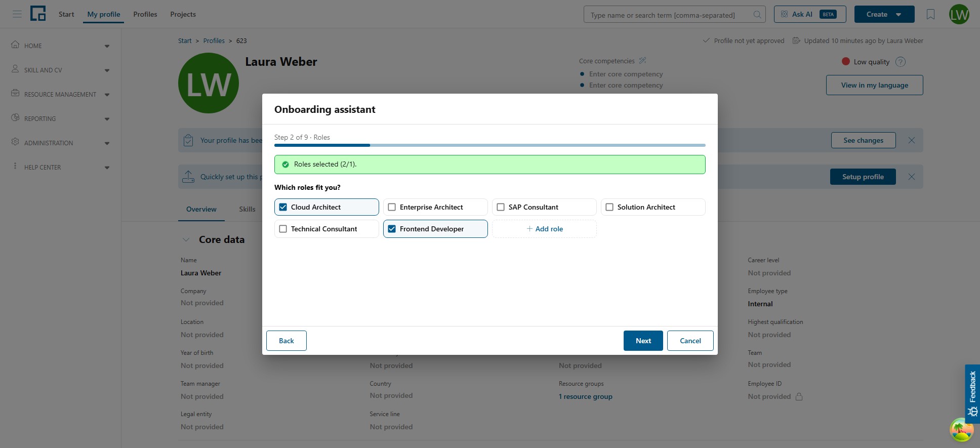The width and height of the screenshot is (980, 448).
Task: Click the Employee ID lock icon
Action: pos(799,396)
